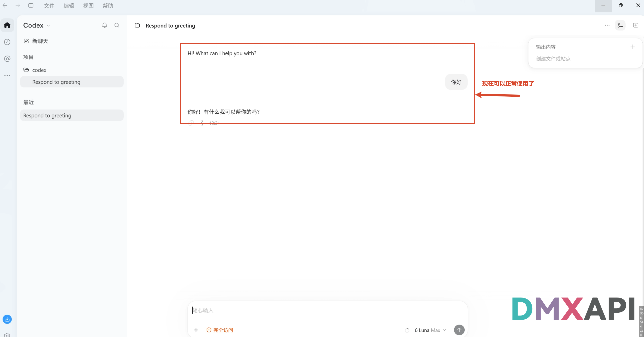Click the @ mentions icon in left rail

7,59
